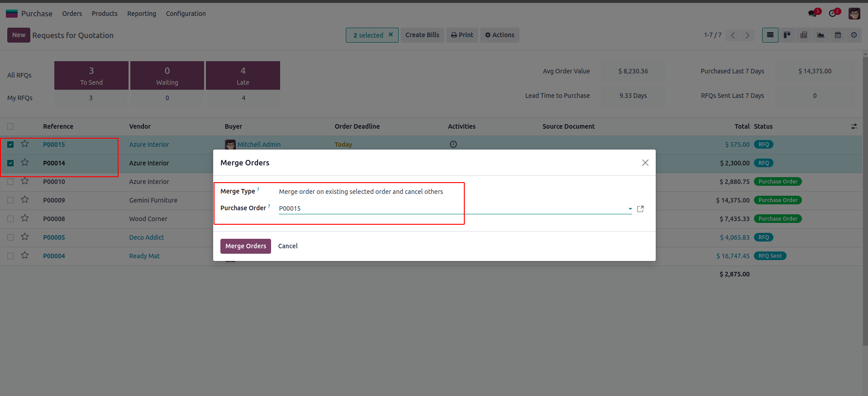This screenshot has height=396, width=868.
Task: Star the P00014 order
Action: click(25, 163)
